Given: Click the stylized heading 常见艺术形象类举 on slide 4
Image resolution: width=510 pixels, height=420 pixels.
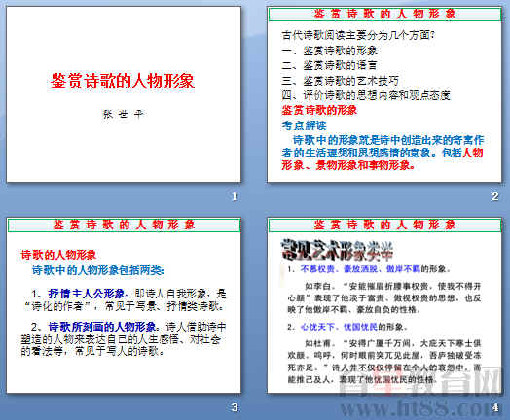Looking at the screenshot, I should [337, 250].
